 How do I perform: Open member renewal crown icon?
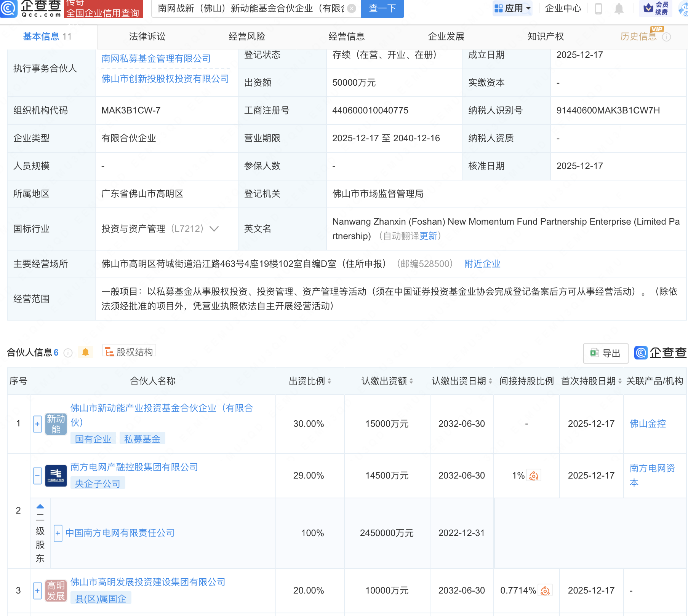tap(656, 8)
